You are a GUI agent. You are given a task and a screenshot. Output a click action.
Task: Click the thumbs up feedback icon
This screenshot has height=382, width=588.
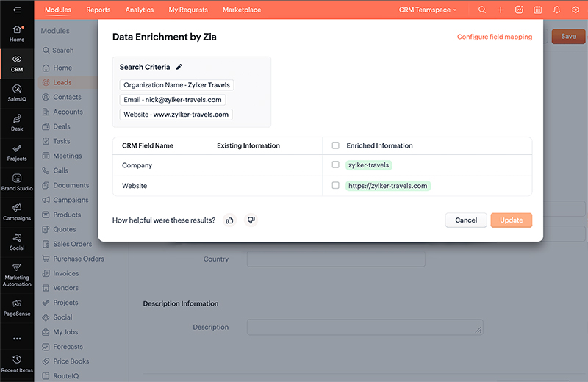coord(229,220)
